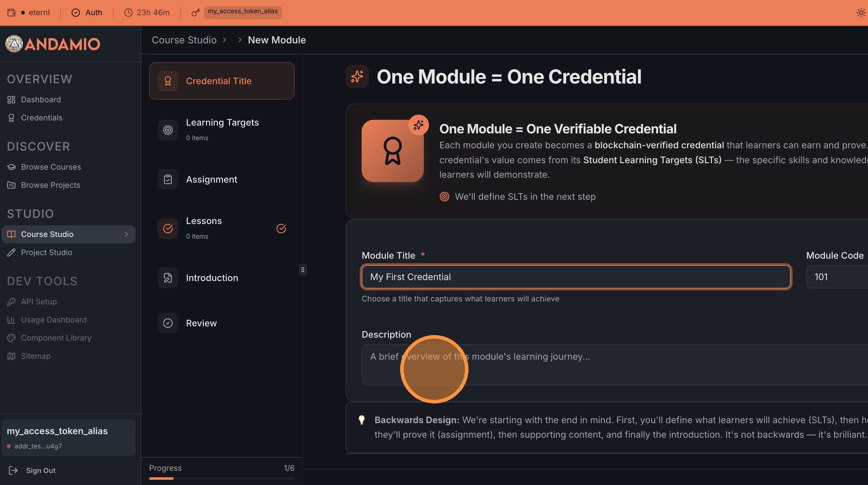The height and width of the screenshot is (485, 868).
Task: Open Course Studio breadcrumb link
Action: click(184, 40)
